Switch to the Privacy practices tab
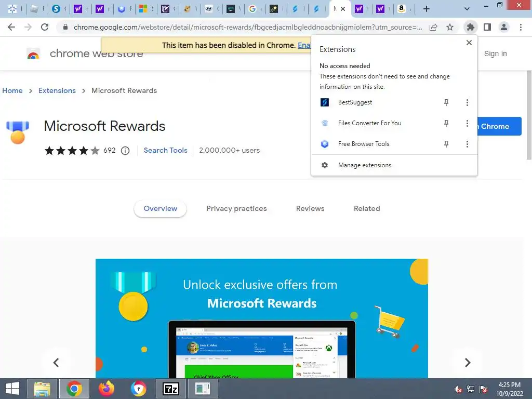 click(236, 209)
